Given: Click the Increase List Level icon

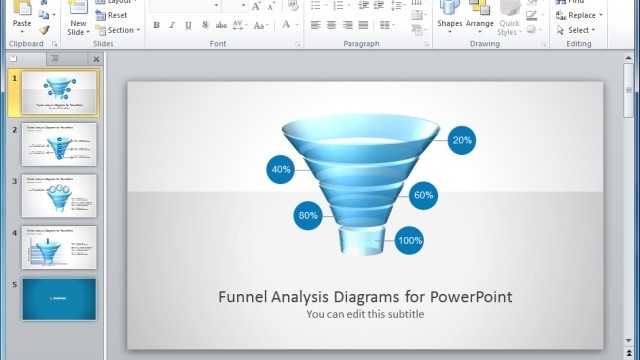Looking at the screenshot, I should (x=379, y=5).
